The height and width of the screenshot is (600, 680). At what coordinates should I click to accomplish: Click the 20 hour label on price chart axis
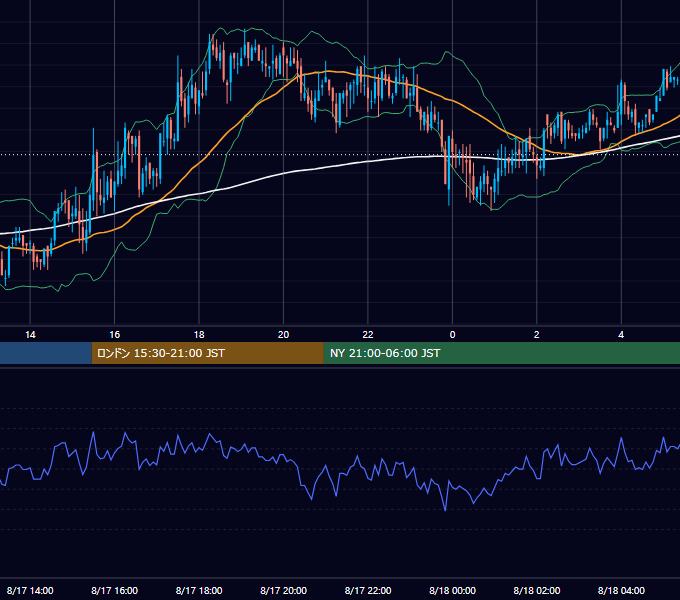pos(283,335)
